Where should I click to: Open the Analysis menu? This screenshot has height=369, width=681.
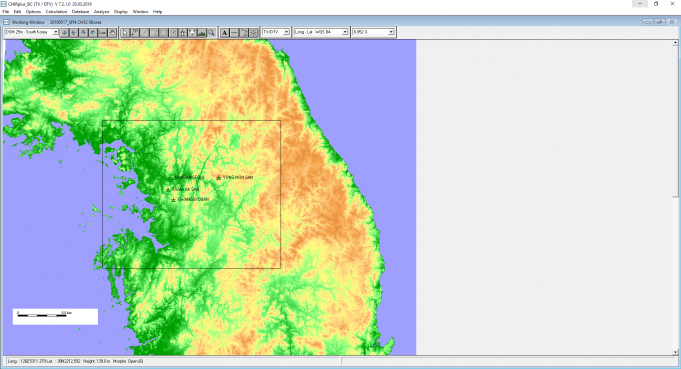click(102, 12)
